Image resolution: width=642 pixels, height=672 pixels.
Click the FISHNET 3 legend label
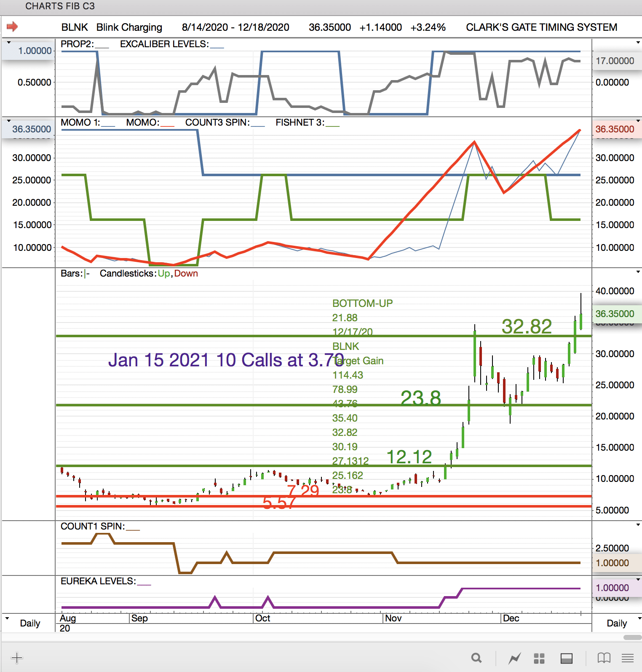pos(300,123)
